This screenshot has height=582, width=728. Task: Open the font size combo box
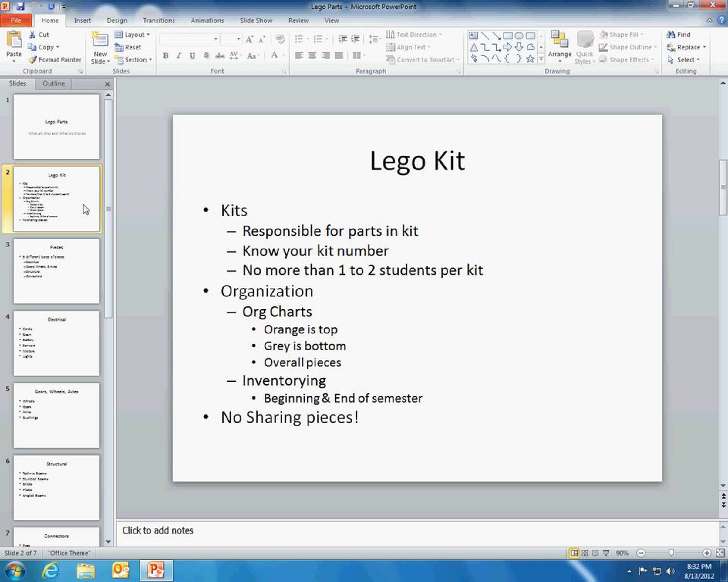(231, 39)
